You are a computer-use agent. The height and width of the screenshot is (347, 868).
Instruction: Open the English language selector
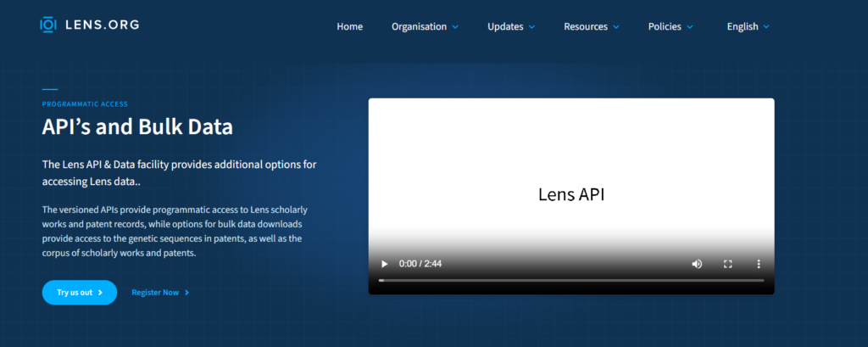[x=748, y=26]
